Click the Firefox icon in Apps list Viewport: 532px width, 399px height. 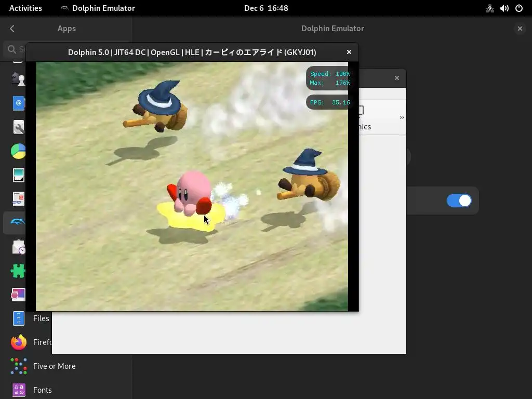pyautogui.click(x=19, y=342)
